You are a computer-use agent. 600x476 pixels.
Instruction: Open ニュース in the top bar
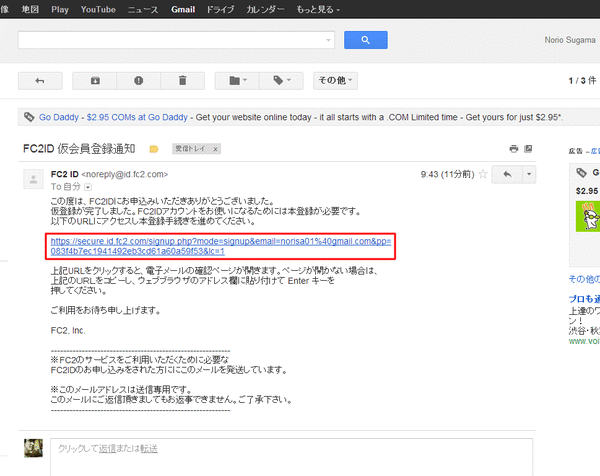click(x=143, y=9)
